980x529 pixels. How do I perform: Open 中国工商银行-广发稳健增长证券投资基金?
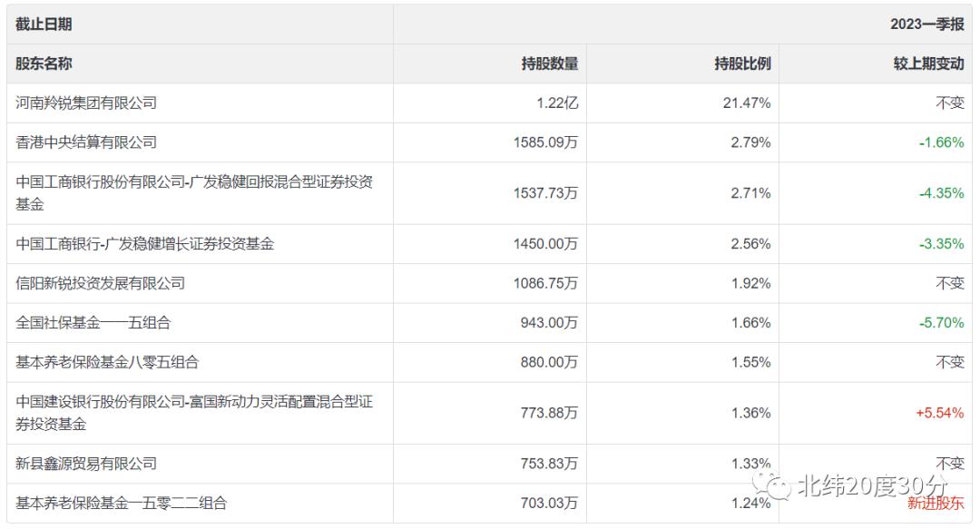[144, 243]
